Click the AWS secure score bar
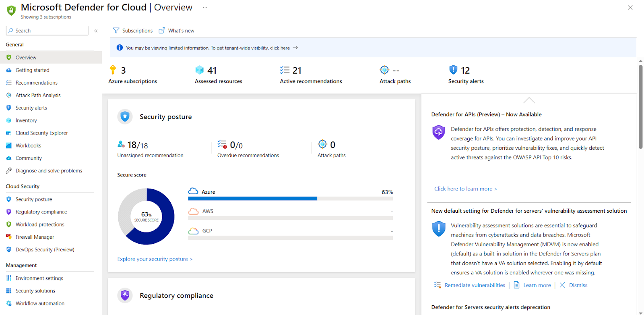 click(290, 218)
